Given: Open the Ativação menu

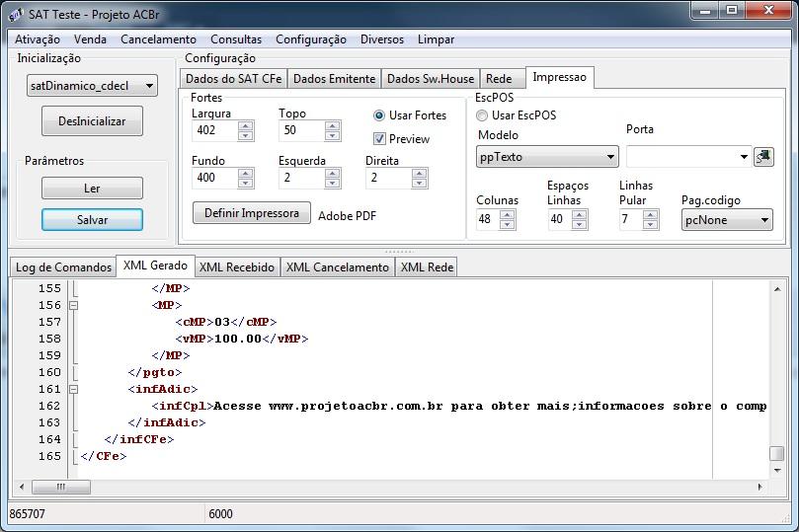Looking at the screenshot, I should tap(38, 39).
